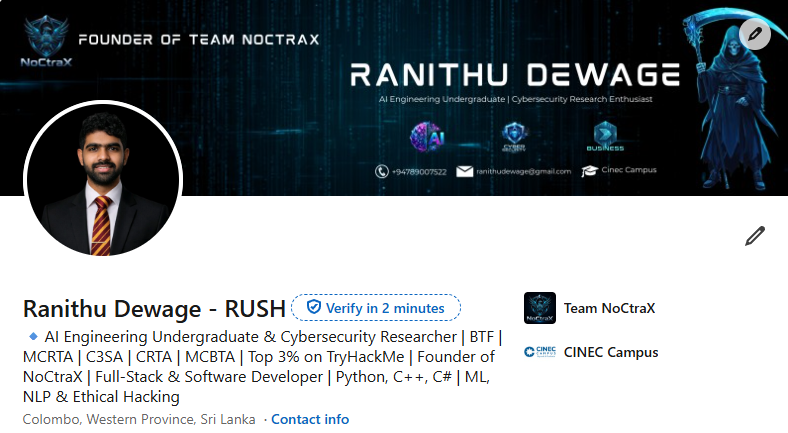Click the graduation cap icon in the banner

coord(589,171)
